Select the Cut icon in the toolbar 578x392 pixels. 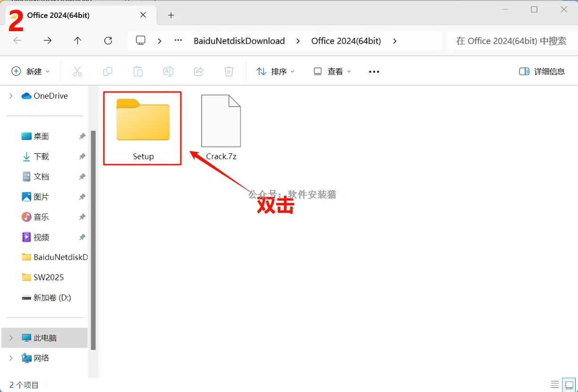point(77,71)
